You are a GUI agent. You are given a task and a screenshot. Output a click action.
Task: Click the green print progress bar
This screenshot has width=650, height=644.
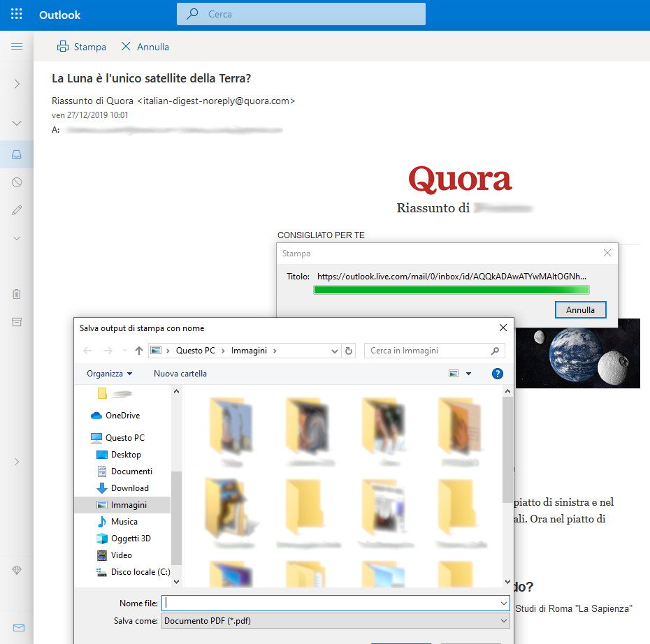pyautogui.click(x=452, y=290)
